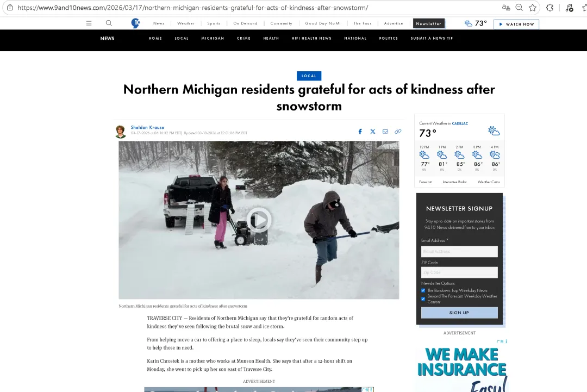Open browser translate icon
Image resolution: width=587 pixels, height=392 pixels.
pos(506,8)
